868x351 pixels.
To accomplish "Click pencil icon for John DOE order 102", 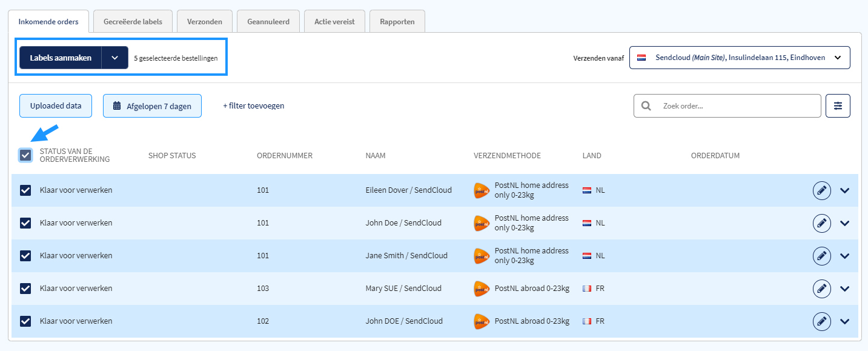I will 821,321.
